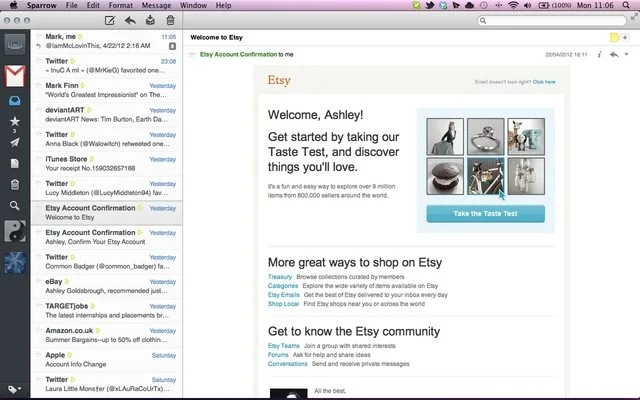Focus the search field in the toolbar
The height and width of the screenshot is (400, 640).
[x=552, y=20]
